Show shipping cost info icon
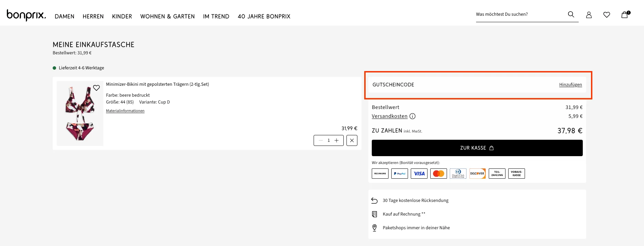 tap(412, 116)
